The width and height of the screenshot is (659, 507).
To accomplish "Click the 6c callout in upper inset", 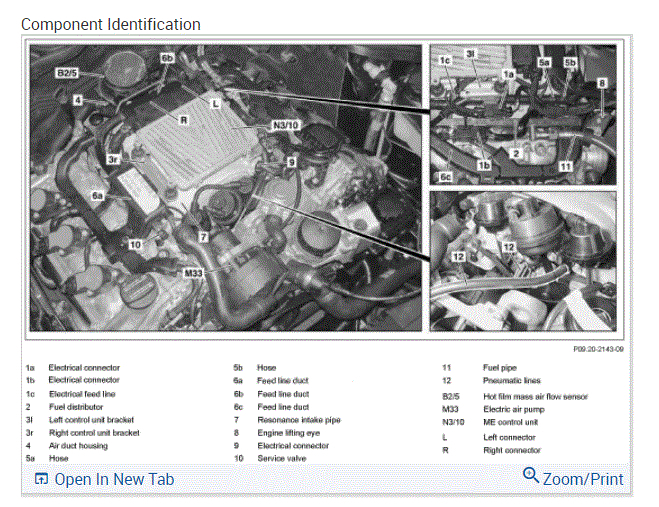I will (445, 177).
